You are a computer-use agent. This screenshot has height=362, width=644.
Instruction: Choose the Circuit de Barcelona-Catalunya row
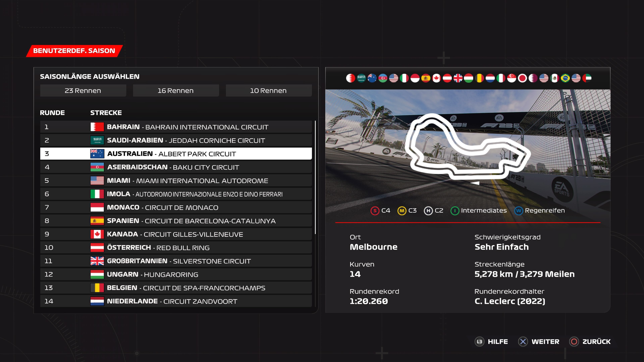point(176,221)
